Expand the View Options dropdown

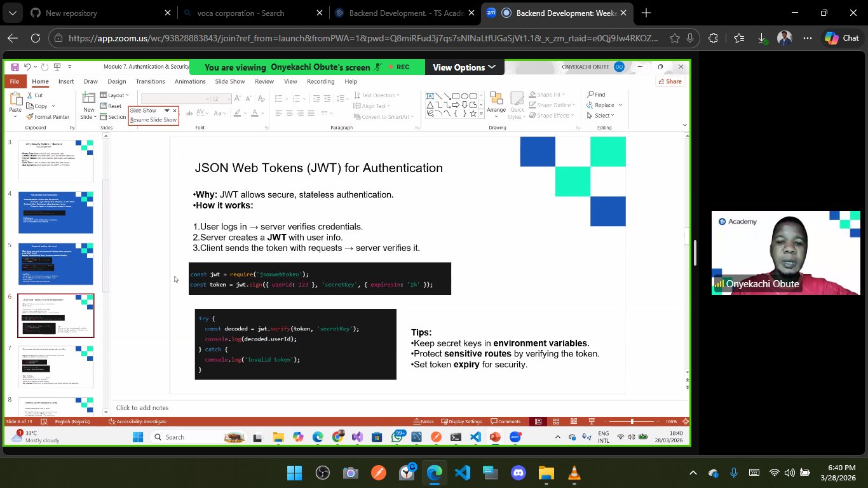click(x=464, y=67)
